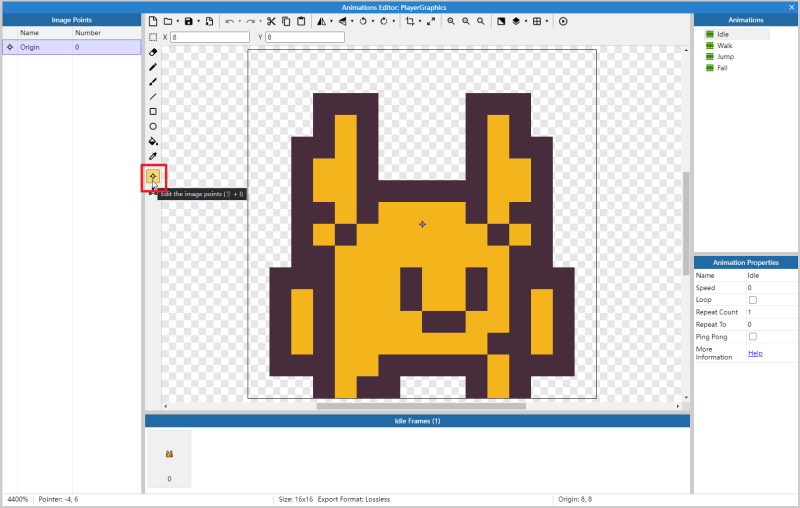Click the X coordinate input field

[210, 37]
